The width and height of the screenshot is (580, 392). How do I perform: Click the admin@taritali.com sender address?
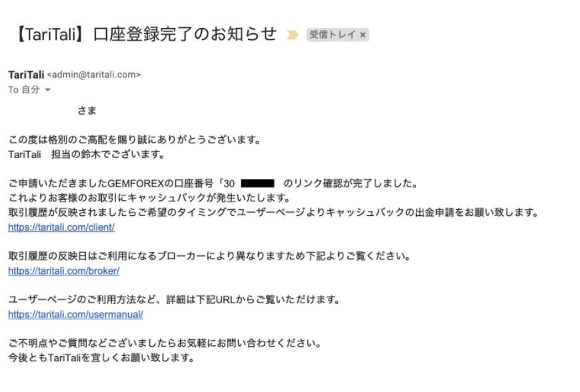tap(94, 75)
